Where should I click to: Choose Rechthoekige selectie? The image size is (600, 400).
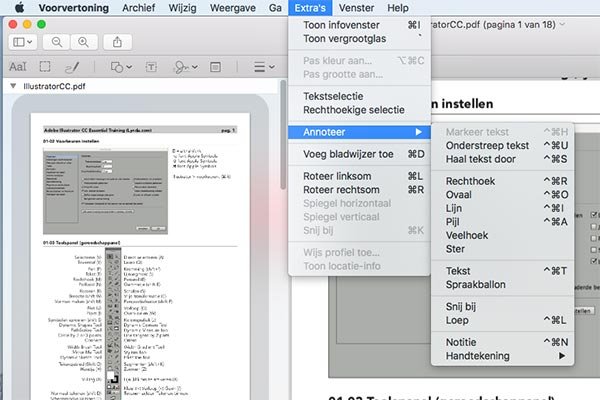tap(360, 110)
